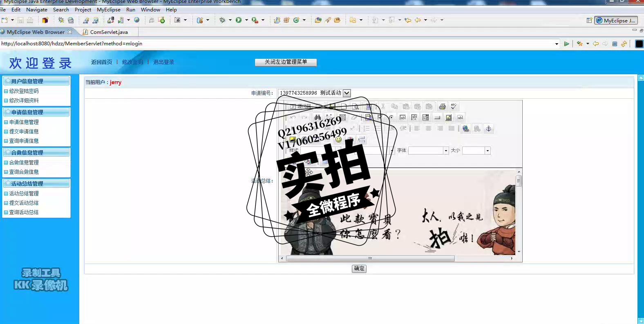
Task: Click the editor's vertical scrollbar thumb
Action: (x=519, y=181)
